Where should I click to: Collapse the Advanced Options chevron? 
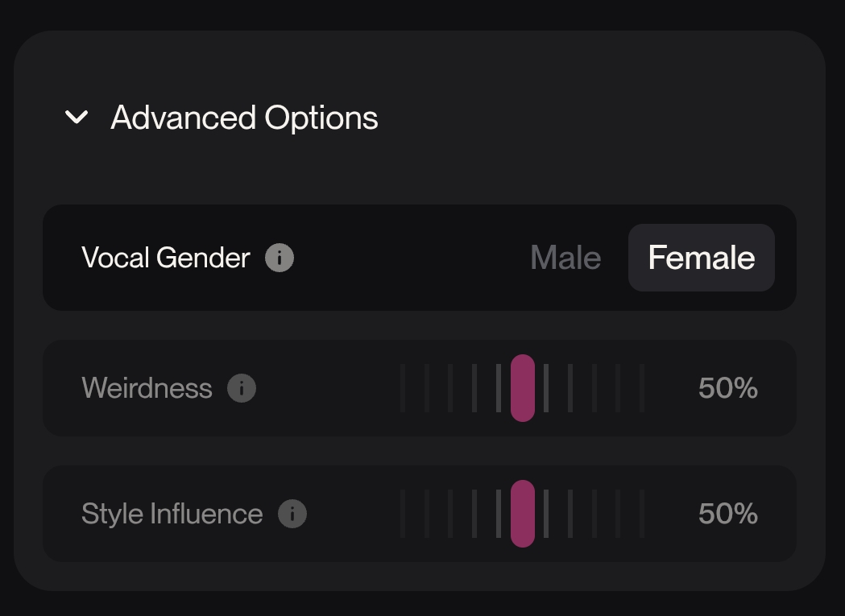[x=77, y=118]
